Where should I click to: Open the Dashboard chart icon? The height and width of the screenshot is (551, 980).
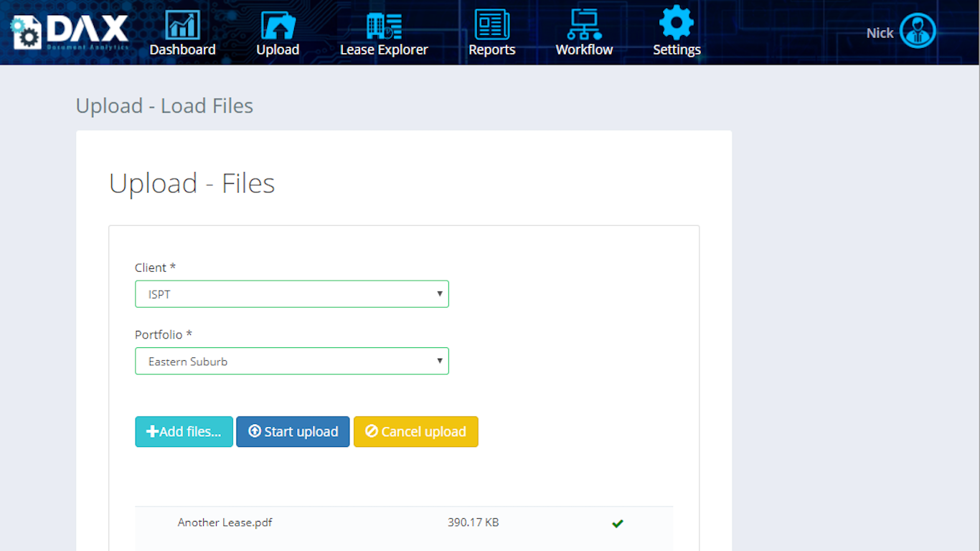point(182,24)
